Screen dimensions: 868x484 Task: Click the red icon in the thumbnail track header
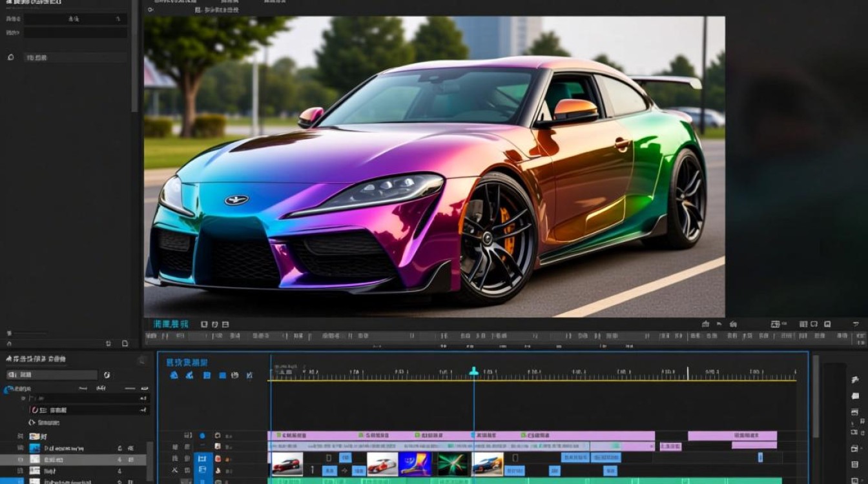[218, 459]
